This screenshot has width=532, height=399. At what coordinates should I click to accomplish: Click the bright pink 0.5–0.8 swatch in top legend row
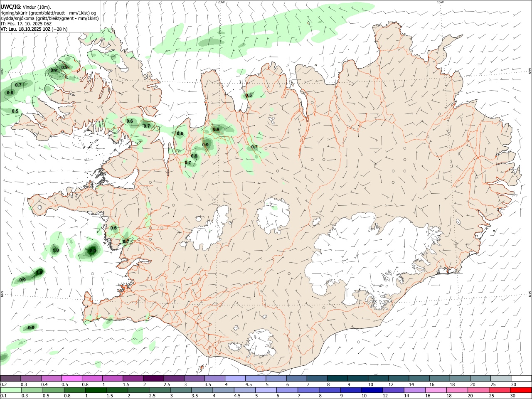click(72, 378)
